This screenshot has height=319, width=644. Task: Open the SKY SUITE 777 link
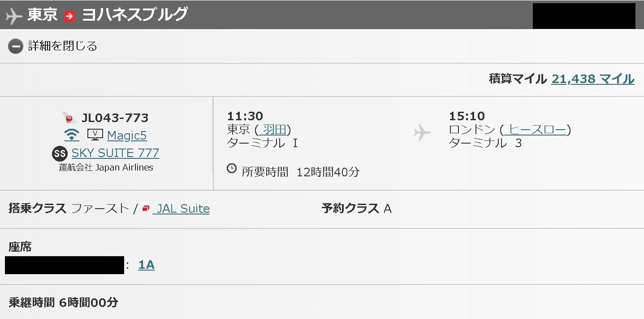[115, 153]
